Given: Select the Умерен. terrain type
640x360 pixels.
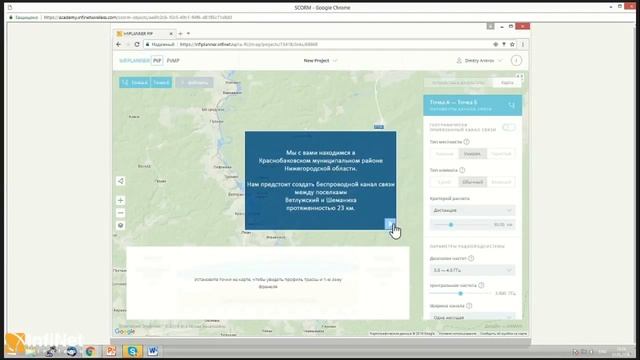Looking at the screenshot, I should pyautogui.click(x=472, y=154).
